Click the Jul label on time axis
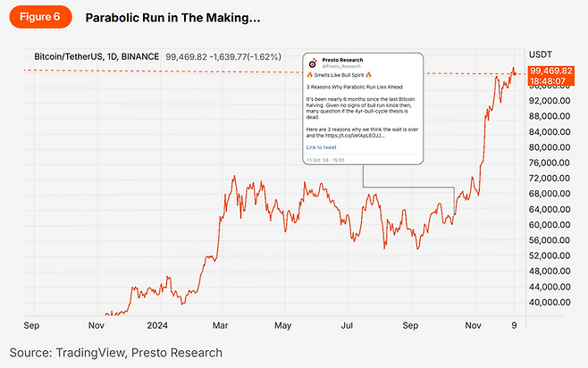This screenshot has height=368, width=588. (x=347, y=327)
